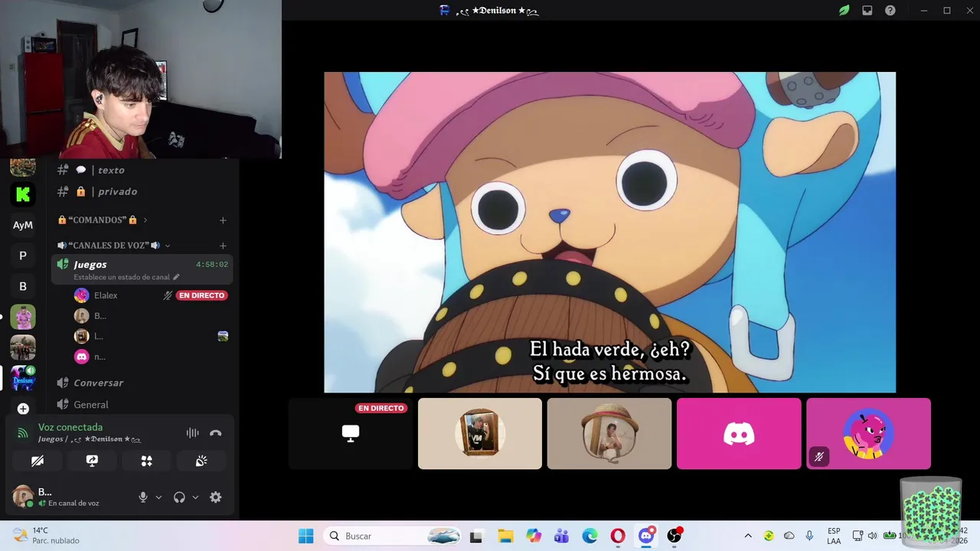Open the pink football player server icon
The height and width of the screenshot is (551, 980).
[23, 317]
